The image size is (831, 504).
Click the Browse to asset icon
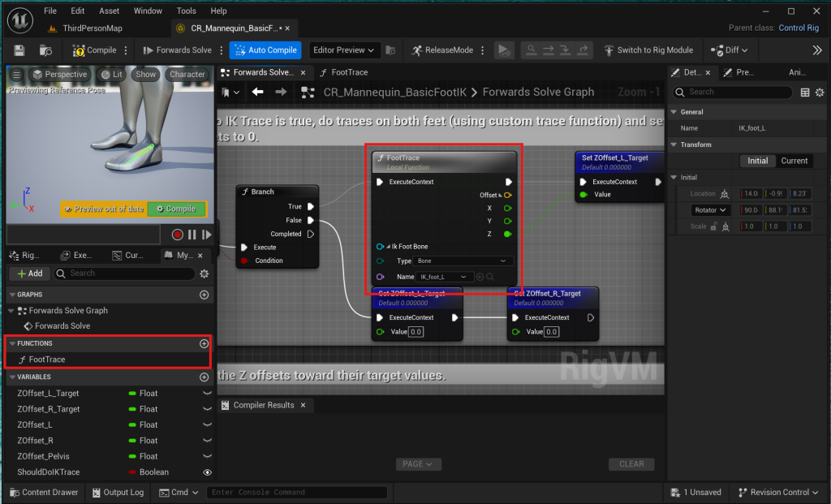pos(45,50)
